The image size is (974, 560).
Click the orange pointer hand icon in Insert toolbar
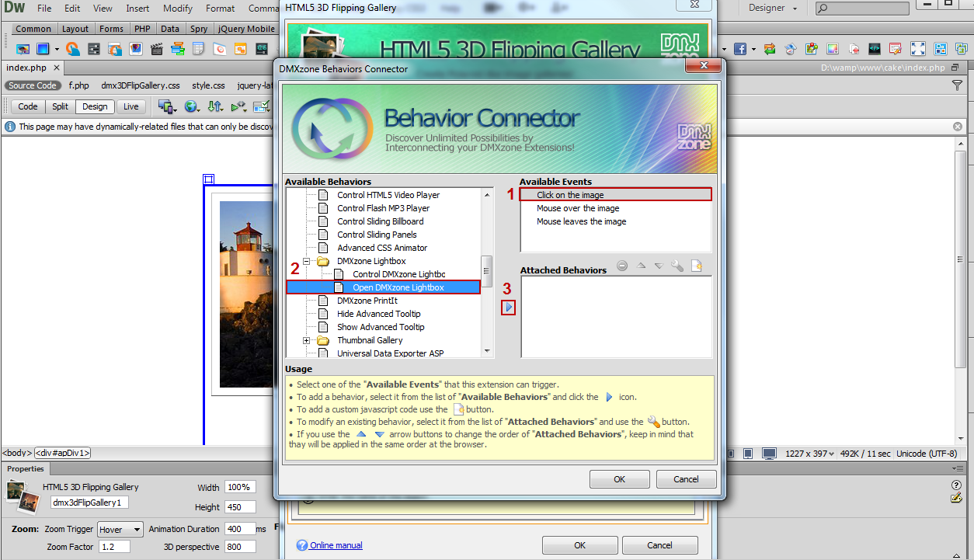(x=72, y=49)
